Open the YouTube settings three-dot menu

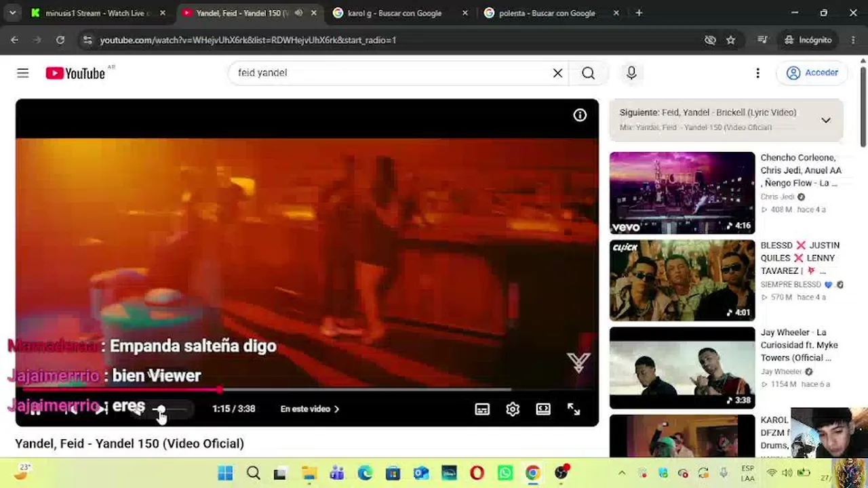(x=757, y=73)
